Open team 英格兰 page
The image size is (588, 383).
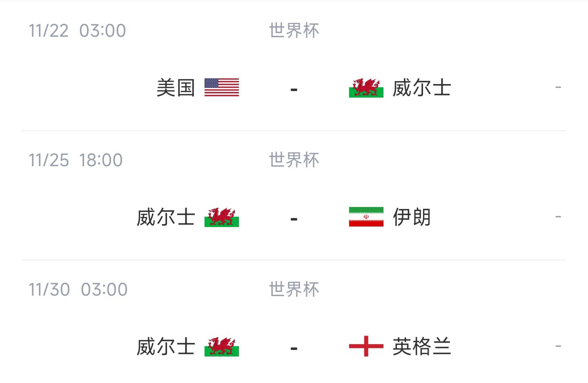[421, 347]
